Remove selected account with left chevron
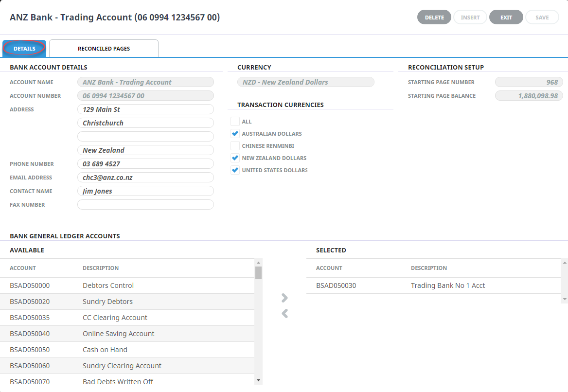The image size is (568, 392). (x=284, y=313)
